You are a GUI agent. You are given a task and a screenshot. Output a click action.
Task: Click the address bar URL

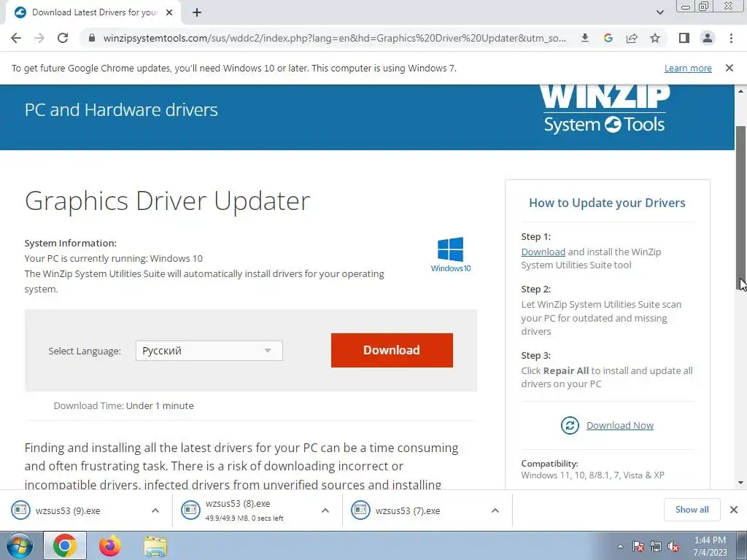(334, 38)
